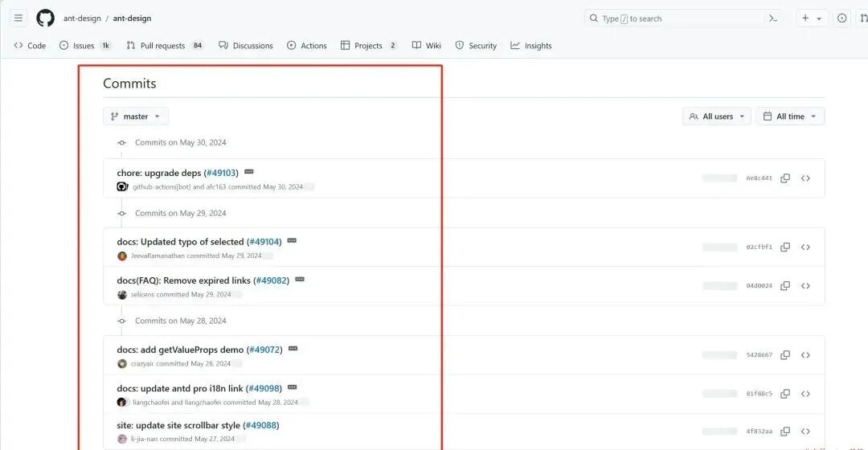
Task: Switch to the Projects tab
Action: (369, 45)
